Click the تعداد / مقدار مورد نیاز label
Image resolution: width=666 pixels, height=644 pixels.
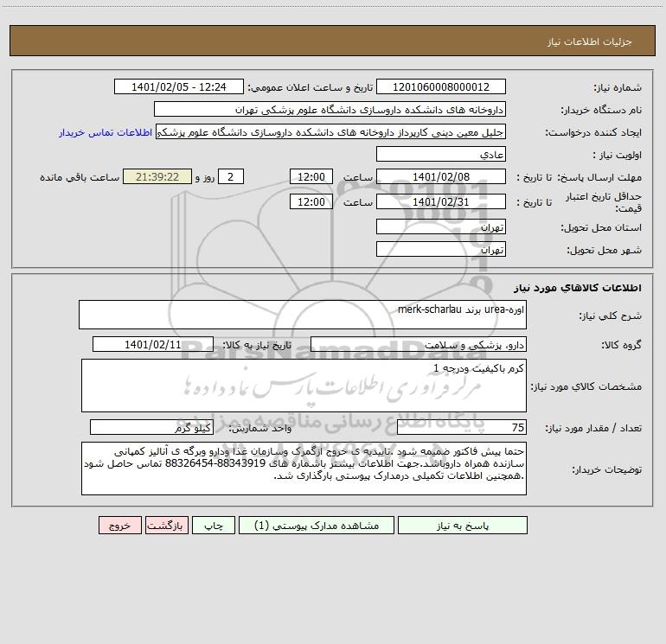click(593, 428)
